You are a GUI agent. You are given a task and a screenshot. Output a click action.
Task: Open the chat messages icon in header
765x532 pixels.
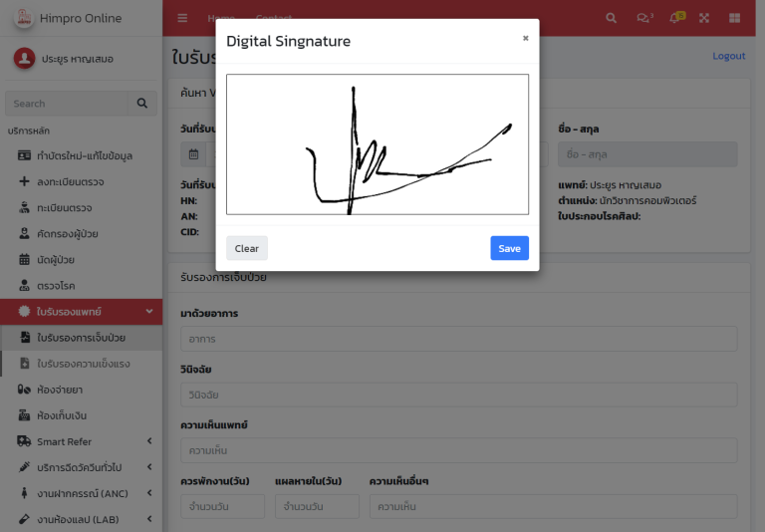[643, 18]
